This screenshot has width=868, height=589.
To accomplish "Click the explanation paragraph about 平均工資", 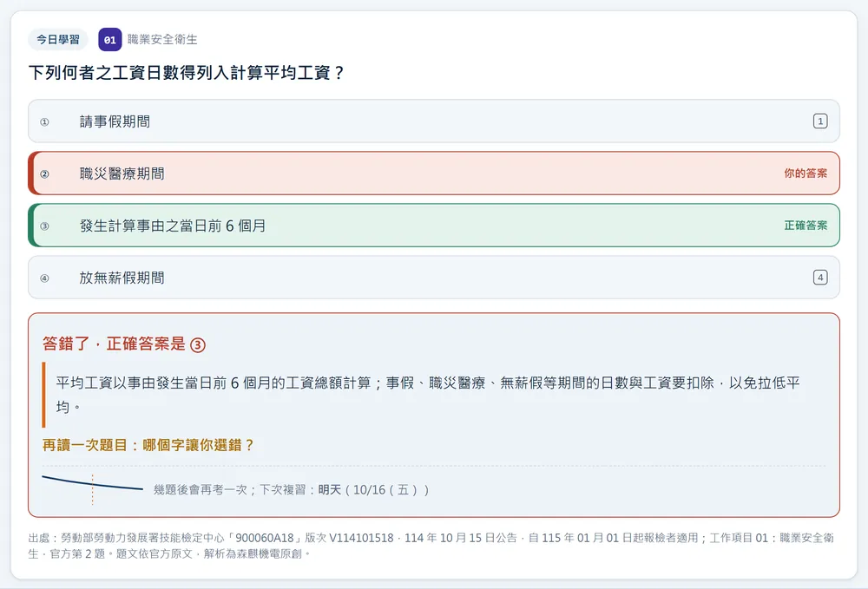I will click(x=428, y=395).
